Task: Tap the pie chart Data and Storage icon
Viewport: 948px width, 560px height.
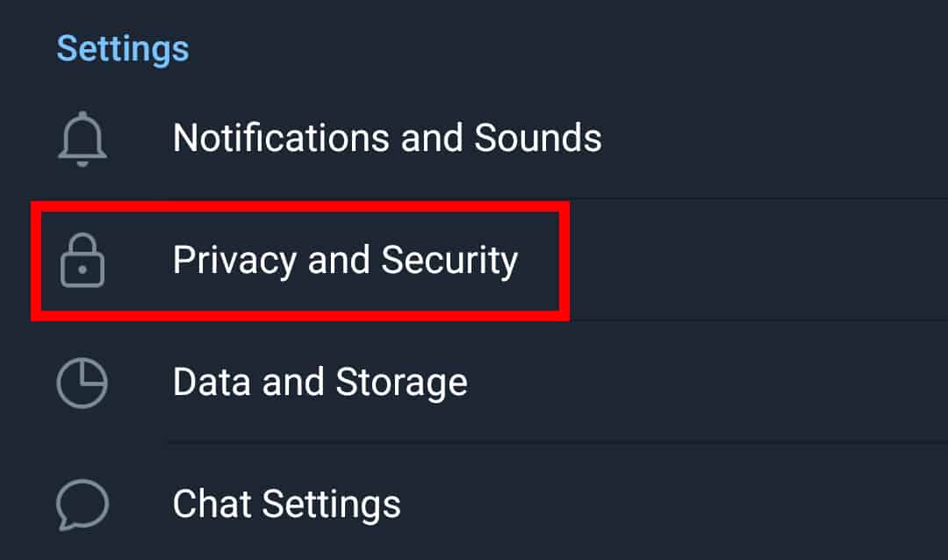Action: click(x=83, y=383)
